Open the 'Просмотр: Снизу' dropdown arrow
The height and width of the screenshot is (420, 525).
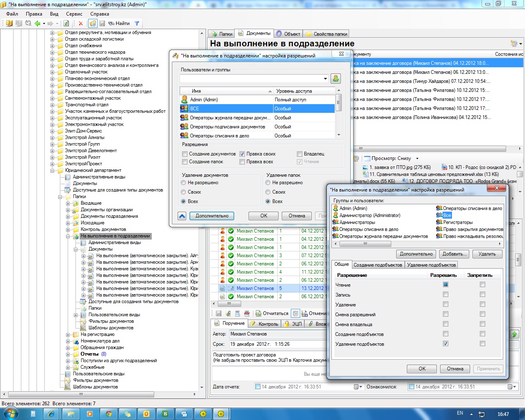click(418, 158)
